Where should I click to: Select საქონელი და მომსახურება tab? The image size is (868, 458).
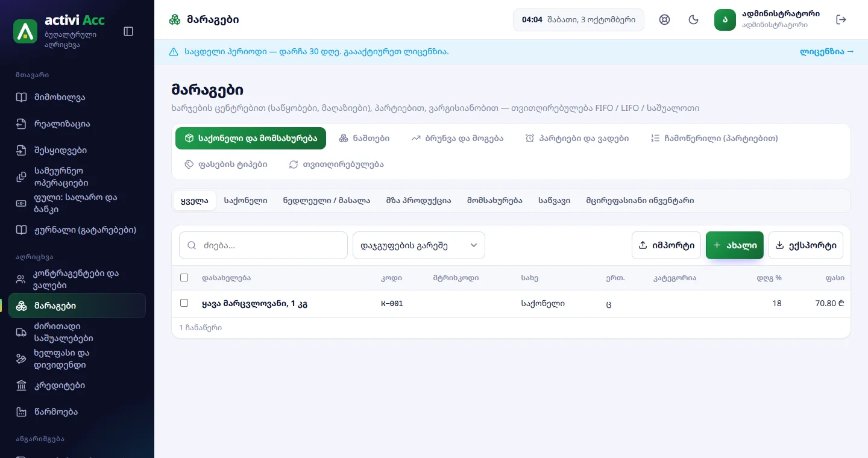(251, 139)
